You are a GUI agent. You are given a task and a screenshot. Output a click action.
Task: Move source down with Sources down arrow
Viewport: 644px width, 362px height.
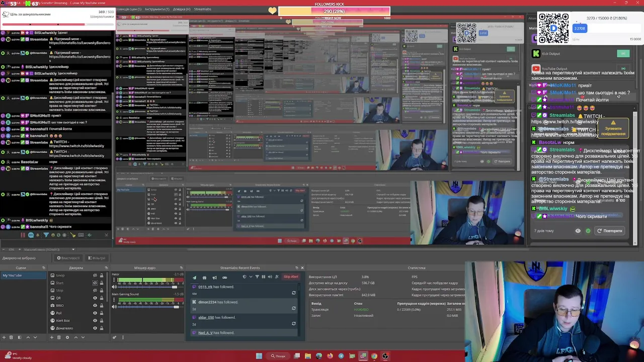[x=83, y=337]
